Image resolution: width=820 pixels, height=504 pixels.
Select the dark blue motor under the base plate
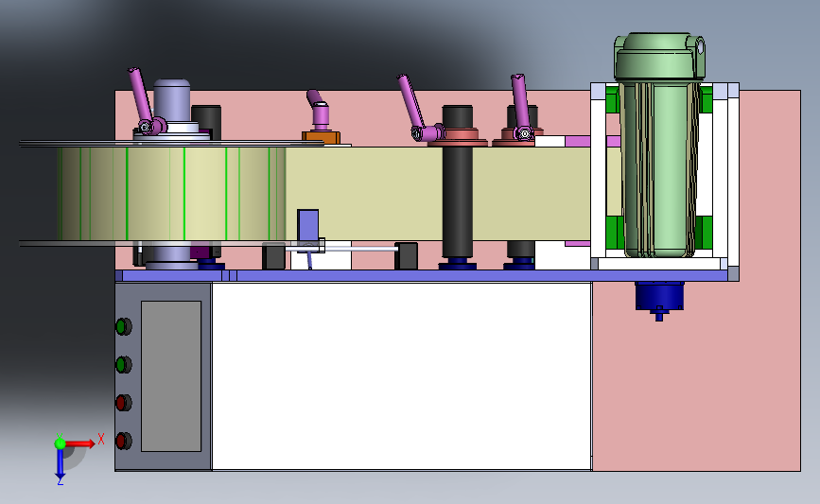click(659, 298)
